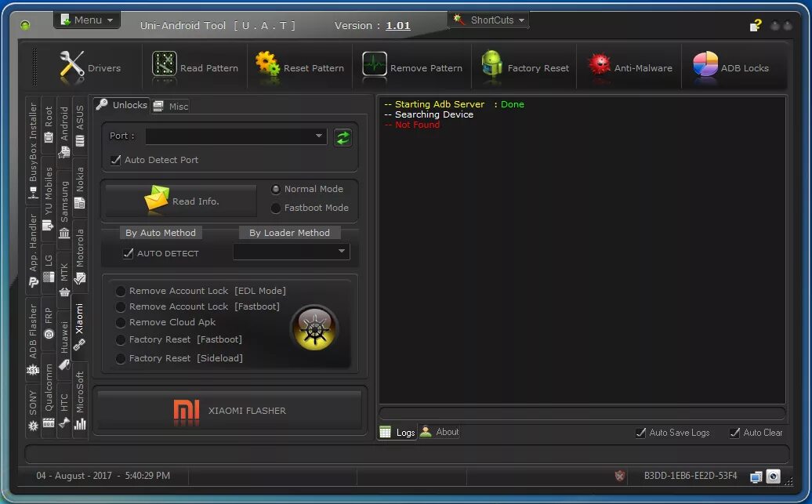812x504 pixels.
Task: Open the help question mark icon
Action: tap(755, 25)
